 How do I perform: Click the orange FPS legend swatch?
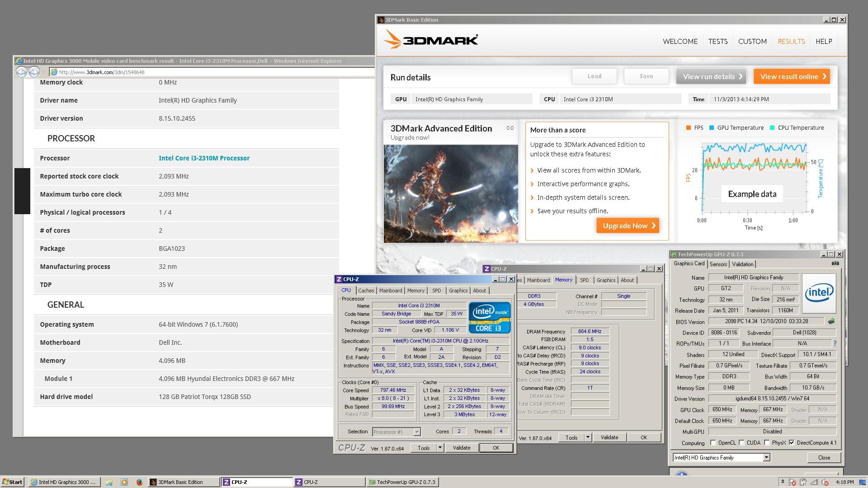(x=688, y=128)
